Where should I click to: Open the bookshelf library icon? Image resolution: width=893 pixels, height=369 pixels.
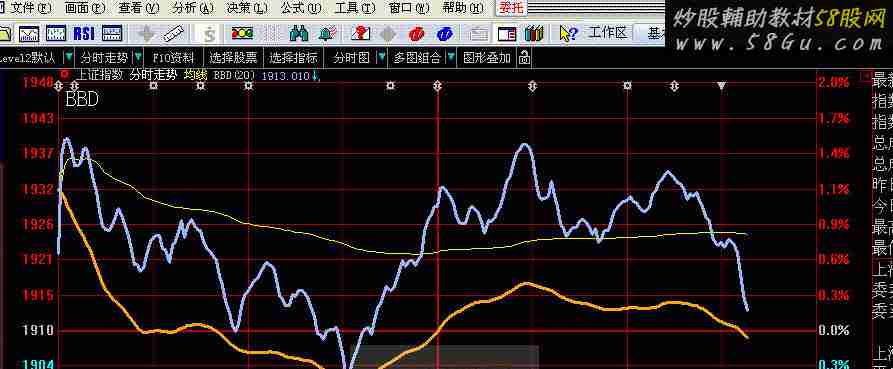[534, 34]
